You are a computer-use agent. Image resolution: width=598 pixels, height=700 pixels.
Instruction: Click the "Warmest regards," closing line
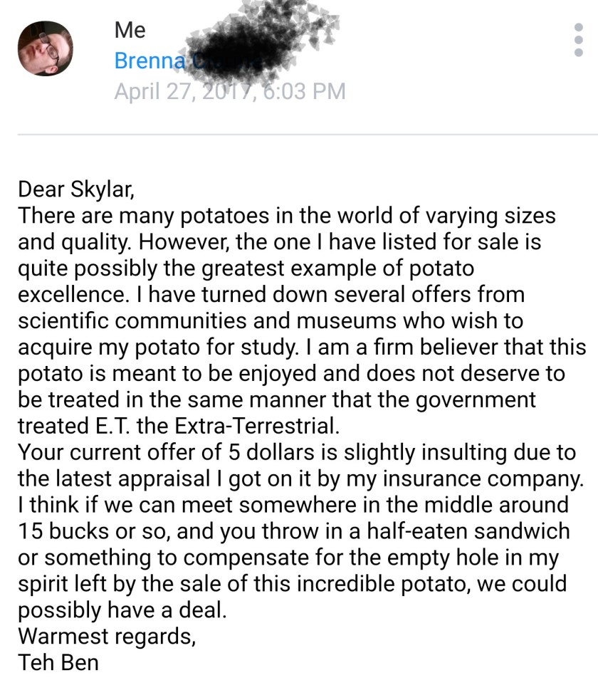click(x=107, y=636)
